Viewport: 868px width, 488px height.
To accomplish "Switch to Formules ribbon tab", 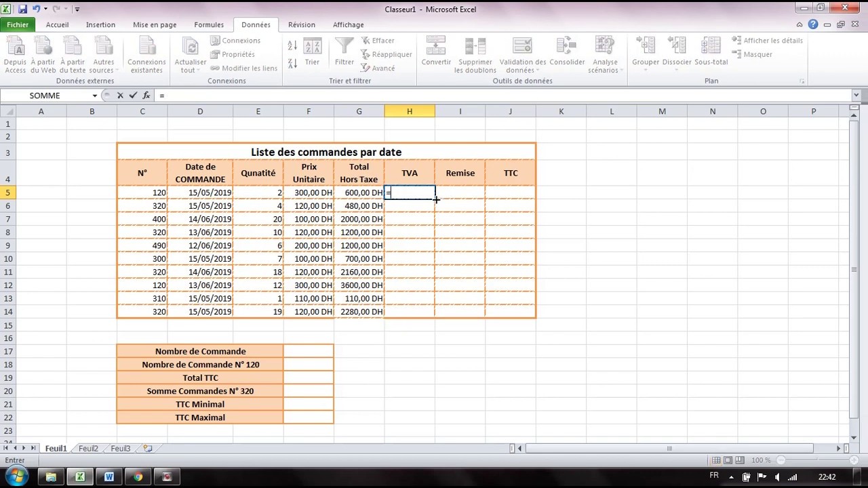I will [209, 24].
